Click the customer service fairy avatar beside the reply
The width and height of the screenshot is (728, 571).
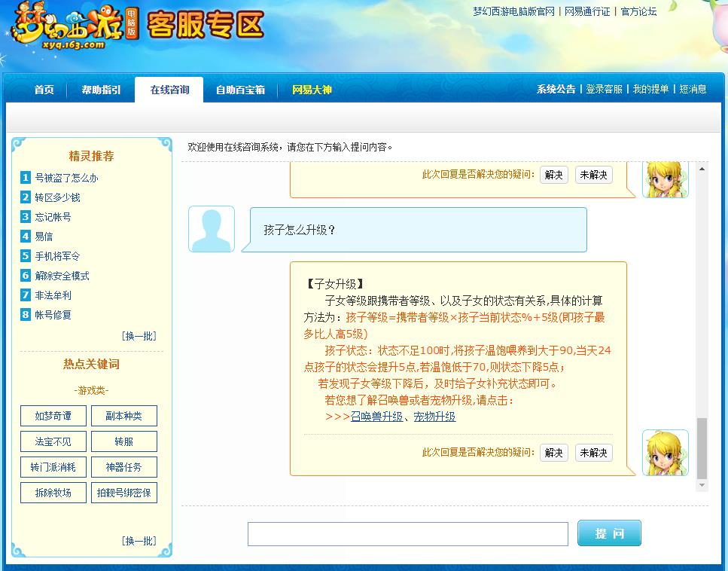pyautogui.click(x=666, y=453)
